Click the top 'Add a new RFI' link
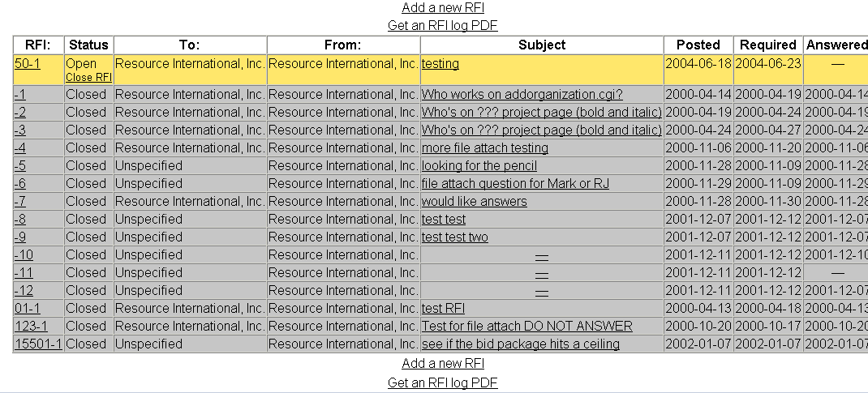 [x=443, y=8]
